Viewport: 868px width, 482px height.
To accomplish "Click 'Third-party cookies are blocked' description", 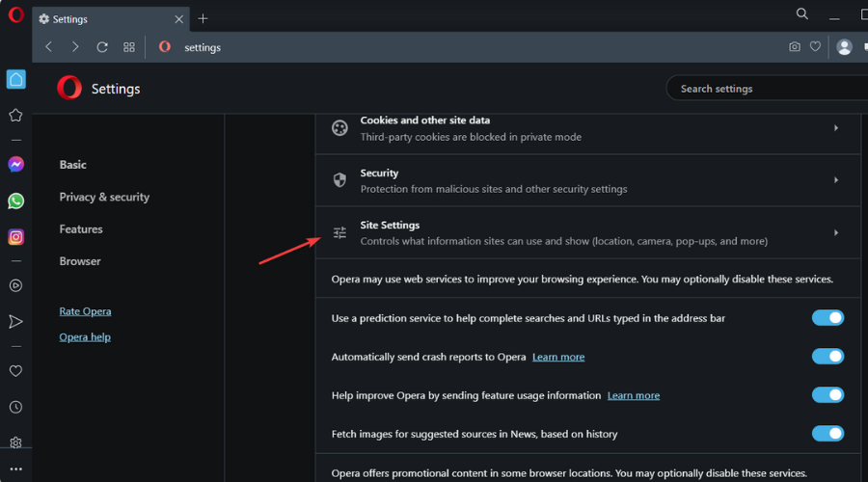I will [x=471, y=137].
